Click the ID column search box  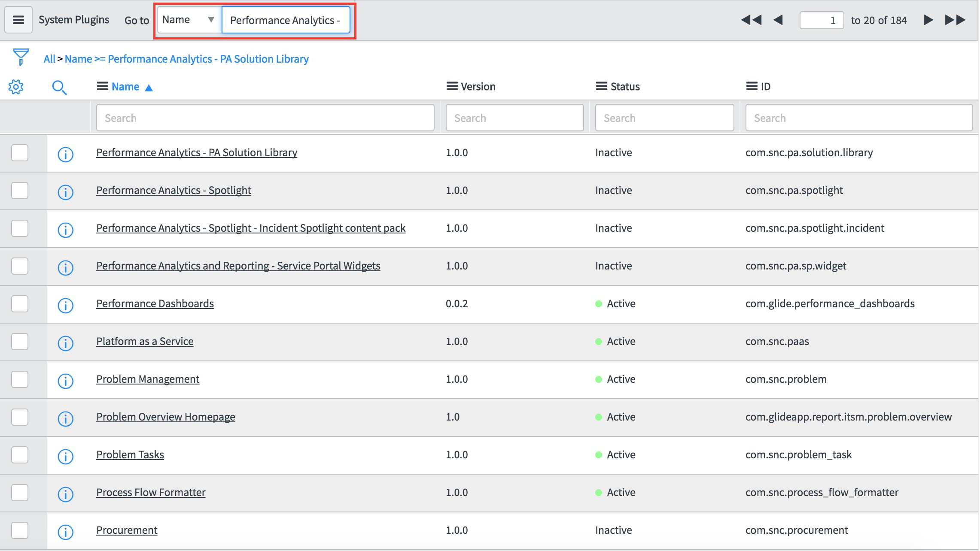point(859,118)
